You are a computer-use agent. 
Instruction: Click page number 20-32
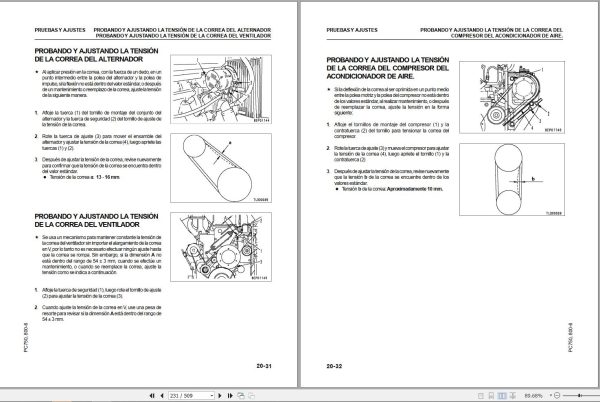(x=334, y=366)
